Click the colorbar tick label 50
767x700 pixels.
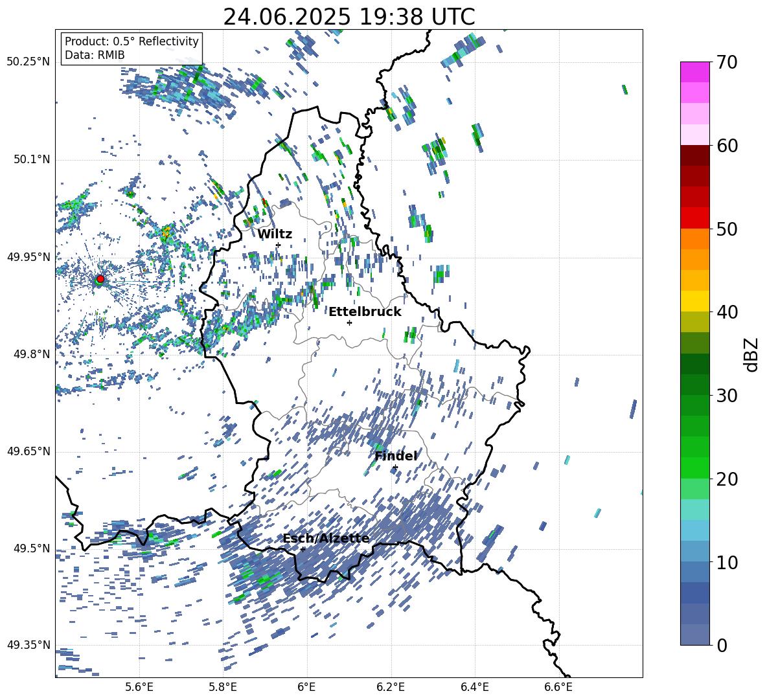click(x=726, y=229)
